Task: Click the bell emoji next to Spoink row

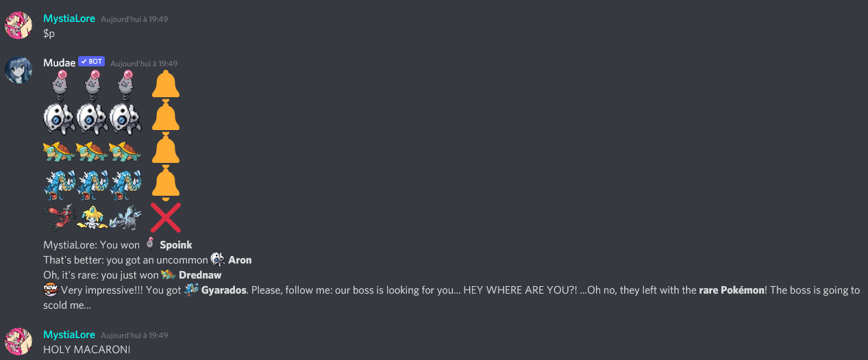Action: pos(165,85)
